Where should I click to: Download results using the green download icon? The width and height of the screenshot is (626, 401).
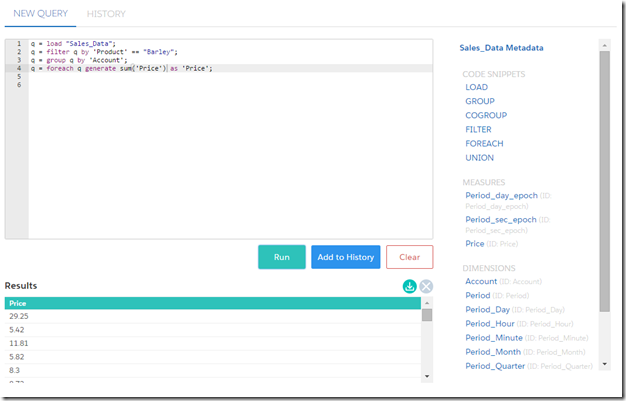tap(409, 286)
